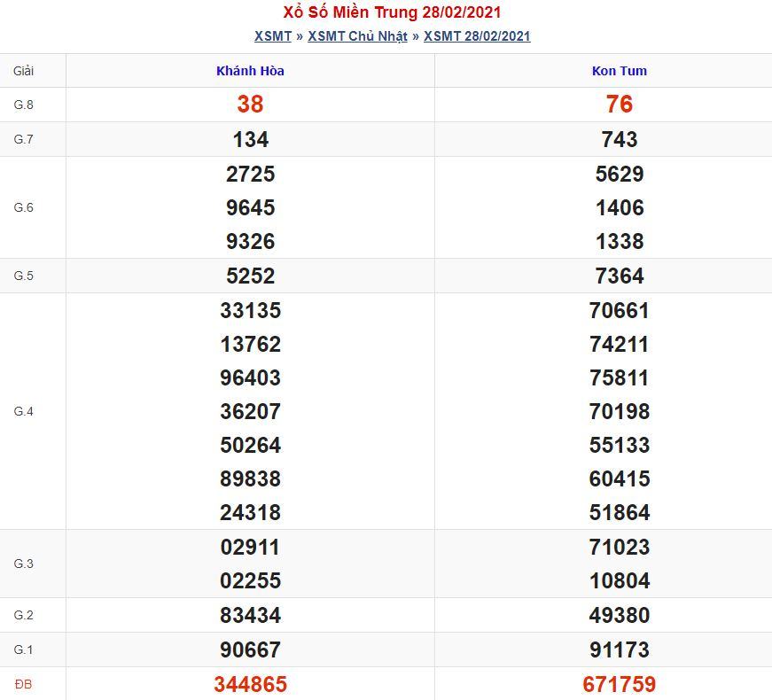772x700 pixels.
Task: Click the G.7 row label
Action: click(x=24, y=139)
